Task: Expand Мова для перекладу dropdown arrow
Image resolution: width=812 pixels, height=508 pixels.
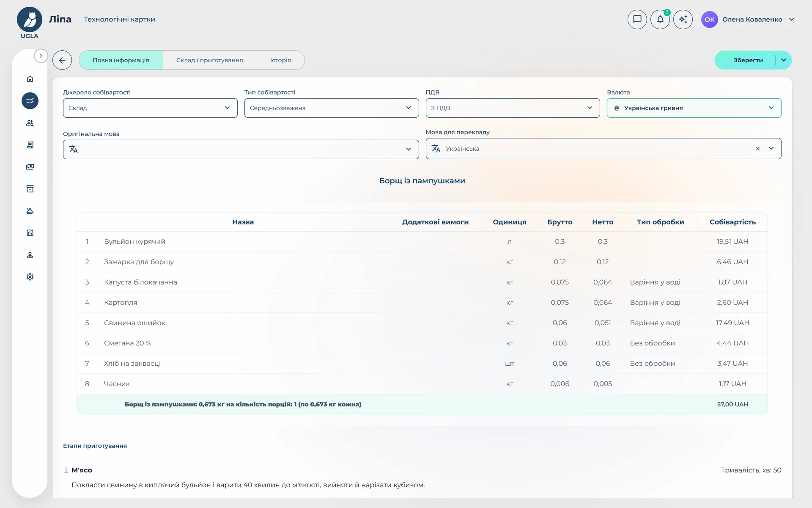Action: [x=771, y=149]
